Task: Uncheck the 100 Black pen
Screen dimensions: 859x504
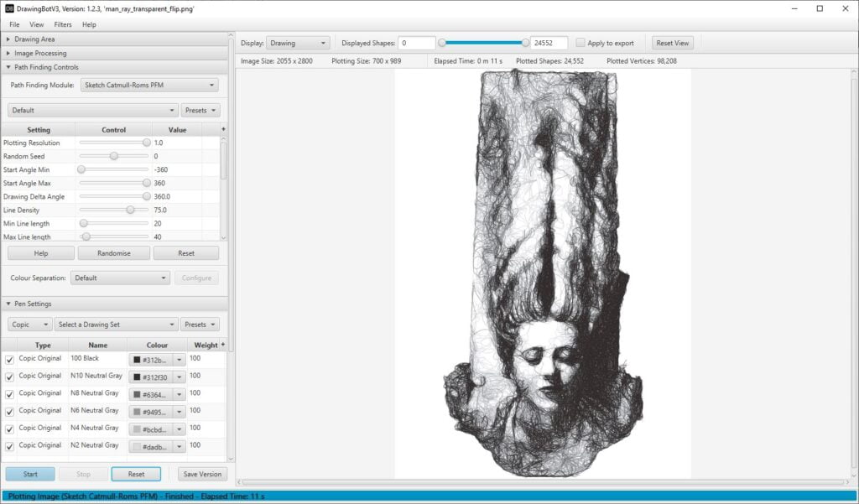Action: (11, 358)
